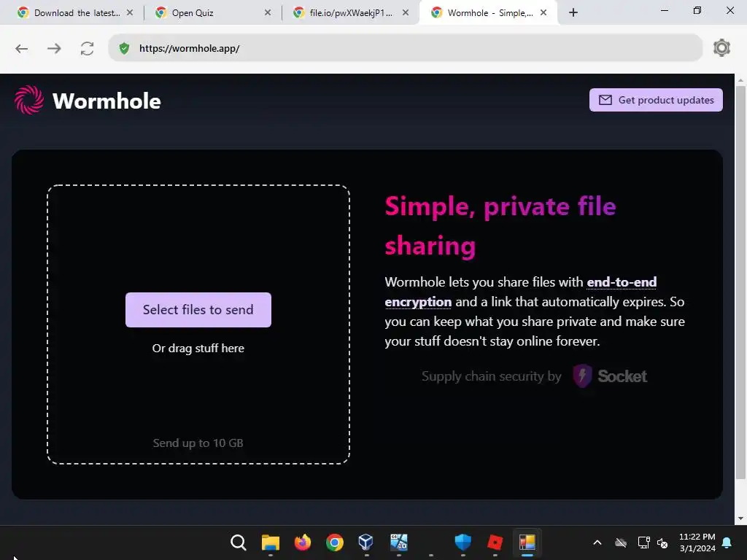Open the taskbar app icon between VirtualBox and shield
Viewport: 747px width, 560px height.
(399, 542)
